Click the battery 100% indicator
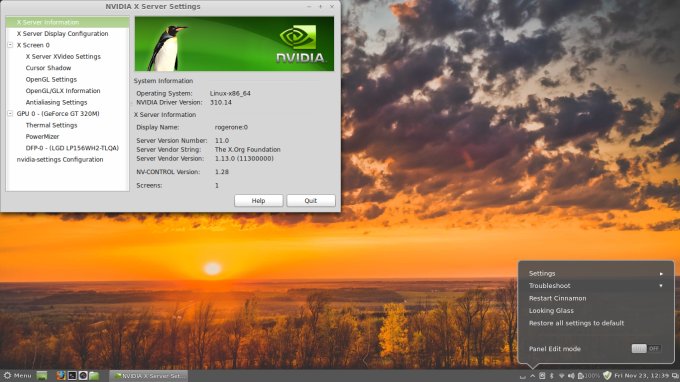The height and width of the screenshot is (382, 680). [x=588, y=375]
